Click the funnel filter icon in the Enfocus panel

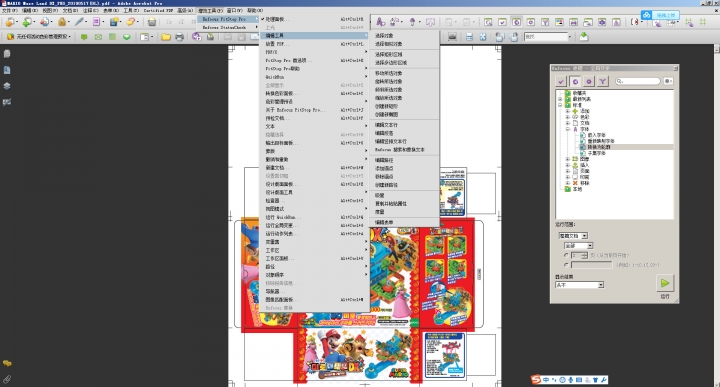pyautogui.click(x=602, y=81)
